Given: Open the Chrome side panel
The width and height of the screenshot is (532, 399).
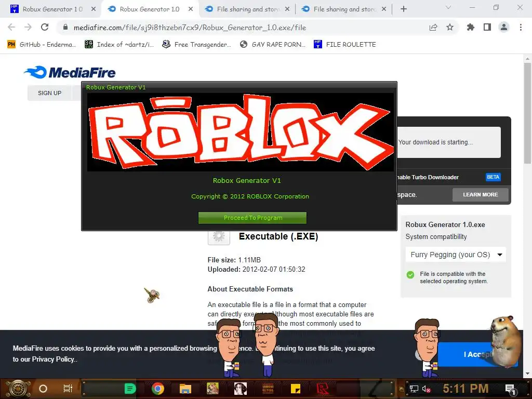Looking at the screenshot, I should (x=487, y=27).
